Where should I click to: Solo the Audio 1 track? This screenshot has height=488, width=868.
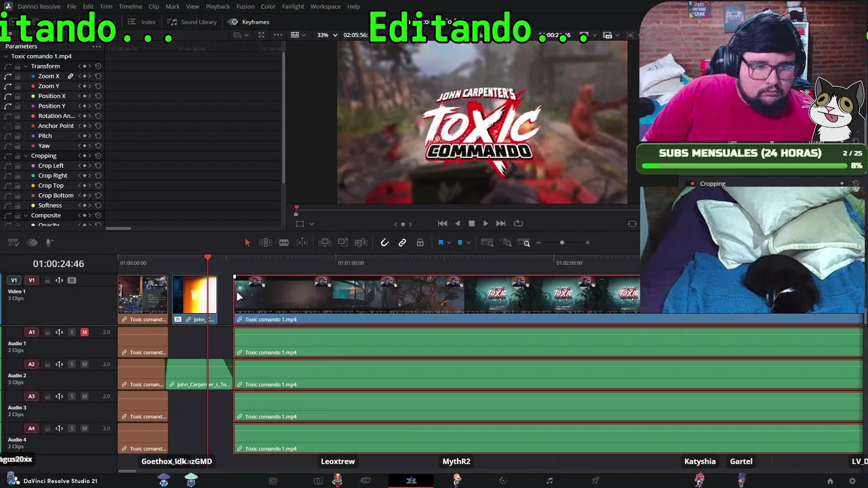point(71,332)
